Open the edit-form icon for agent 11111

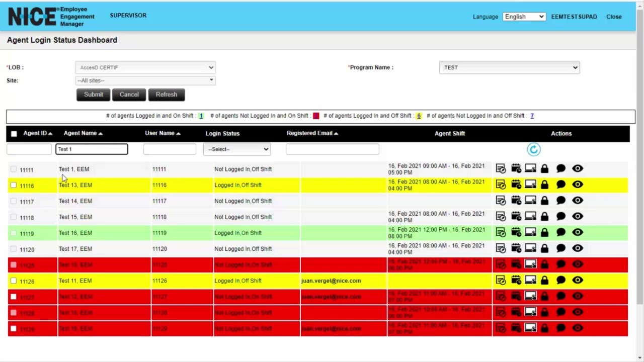[501, 169]
